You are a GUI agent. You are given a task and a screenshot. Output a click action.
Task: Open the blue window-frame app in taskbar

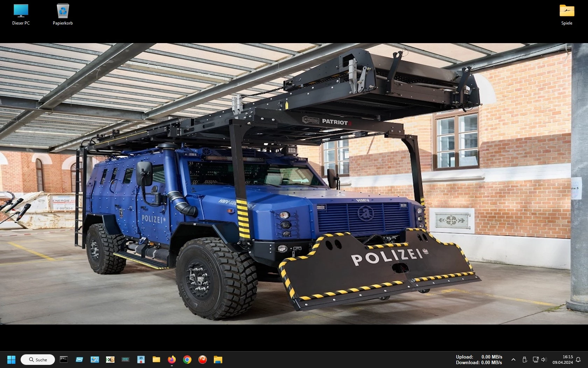point(79,360)
